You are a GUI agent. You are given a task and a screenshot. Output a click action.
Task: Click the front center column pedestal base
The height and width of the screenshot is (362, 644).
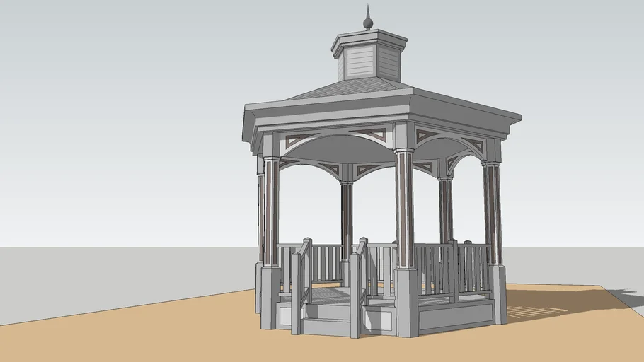coord(406,300)
